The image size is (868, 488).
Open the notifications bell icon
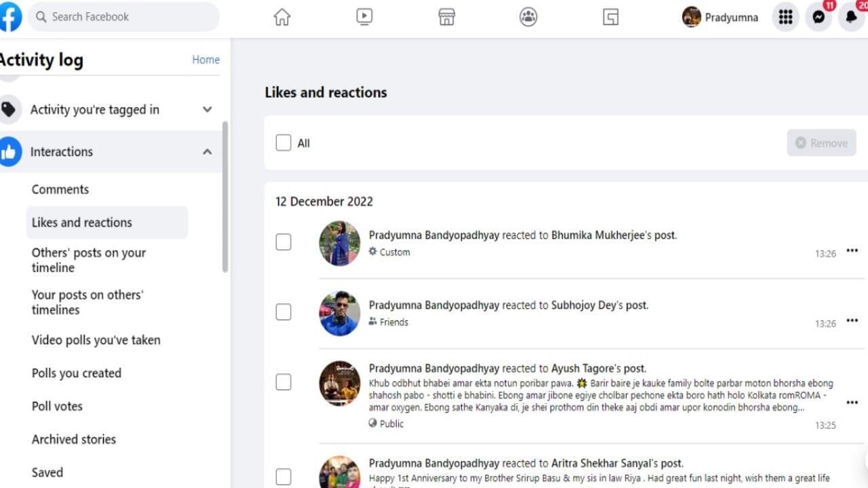(x=852, y=17)
